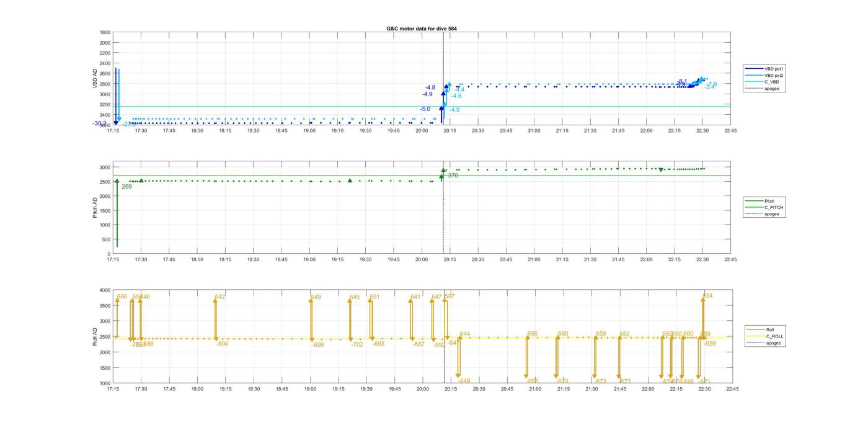Click the '-4.8' VBD data label
Screen dimensions: 868x430
430,87
